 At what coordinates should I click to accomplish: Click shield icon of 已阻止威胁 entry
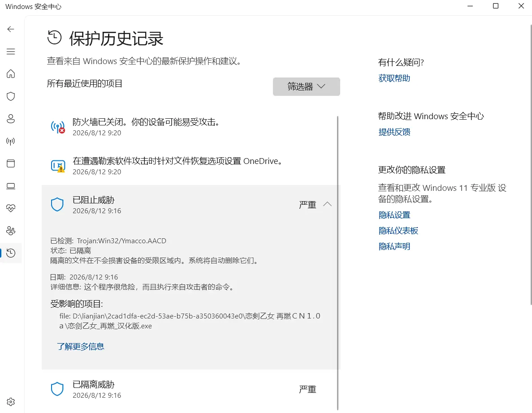coord(57,204)
